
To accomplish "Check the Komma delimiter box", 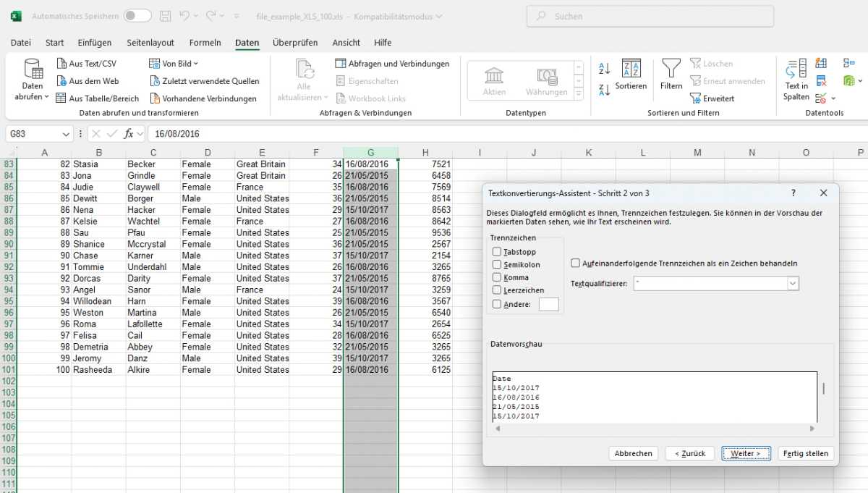I will click(497, 277).
